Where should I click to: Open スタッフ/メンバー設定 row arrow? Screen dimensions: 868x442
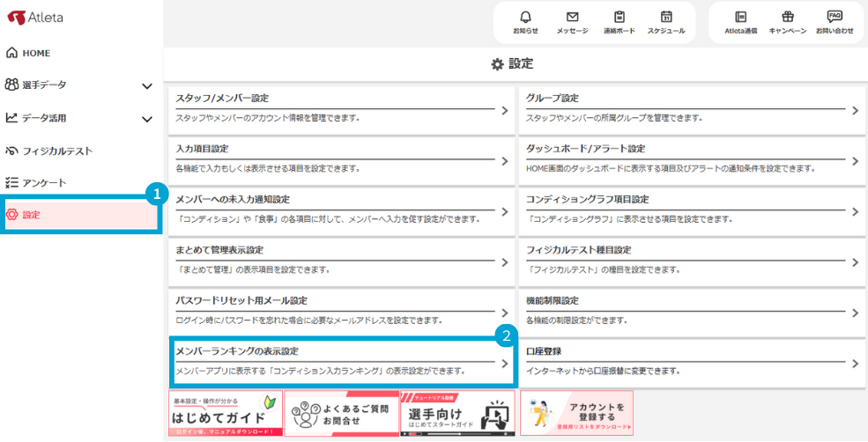coord(504,111)
